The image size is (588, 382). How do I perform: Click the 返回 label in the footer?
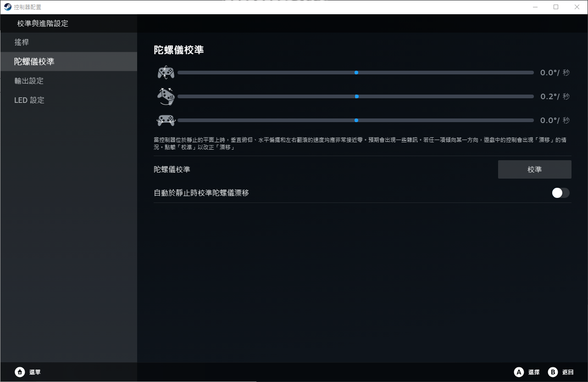click(x=568, y=372)
